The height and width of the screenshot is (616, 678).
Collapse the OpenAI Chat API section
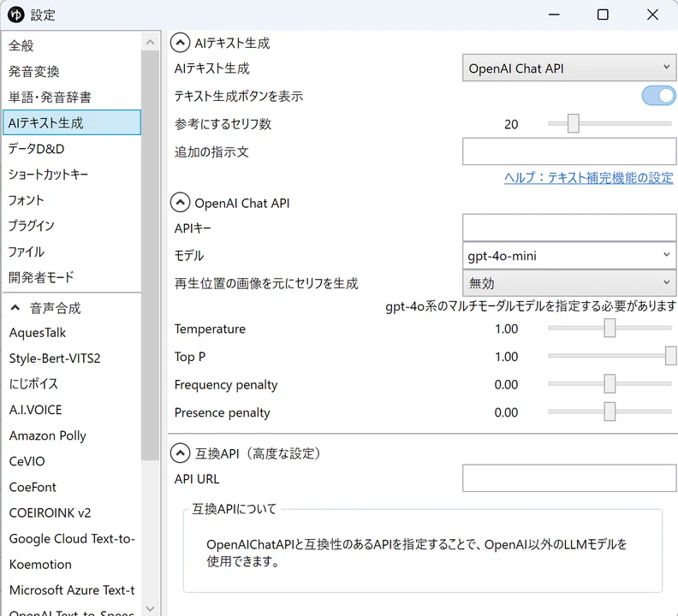(x=180, y=202)
